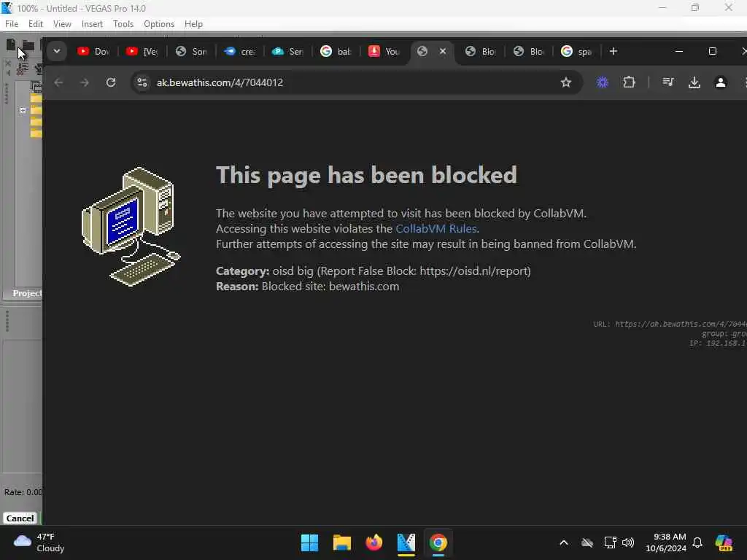Open the volume speaker tray icon
This screenshot has height=560, width=747.
(628, 542)
